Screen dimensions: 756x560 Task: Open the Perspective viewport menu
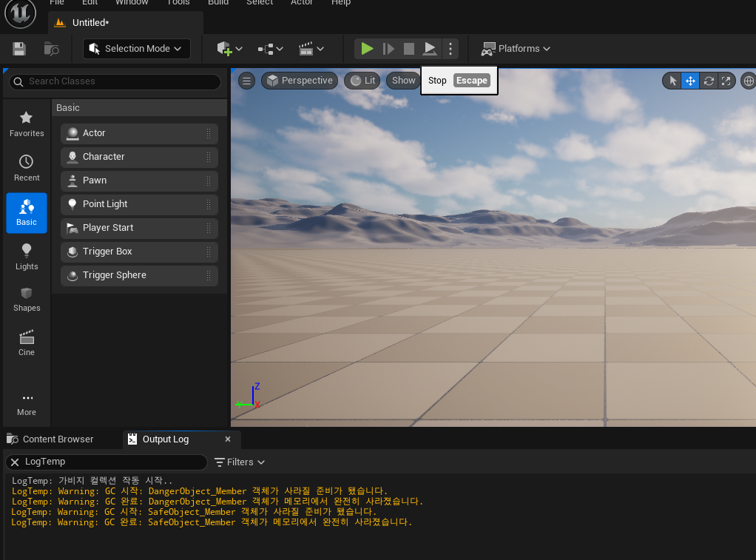(x=300, y=81)
